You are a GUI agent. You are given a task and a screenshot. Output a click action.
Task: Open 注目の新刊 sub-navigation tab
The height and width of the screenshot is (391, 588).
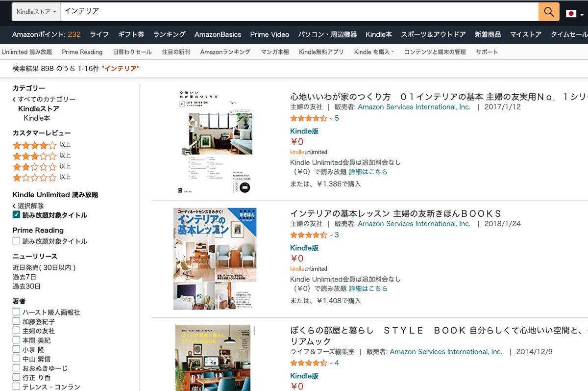click(176, 52)
